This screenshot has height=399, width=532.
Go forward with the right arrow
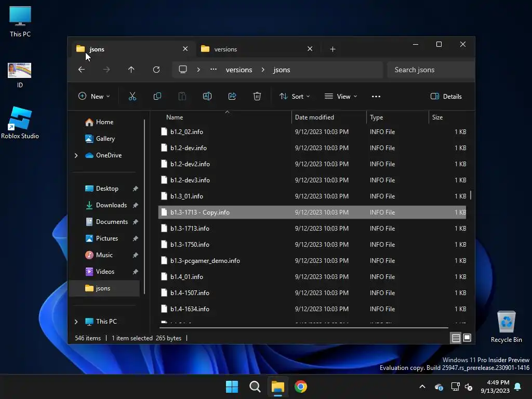point(107,70)
